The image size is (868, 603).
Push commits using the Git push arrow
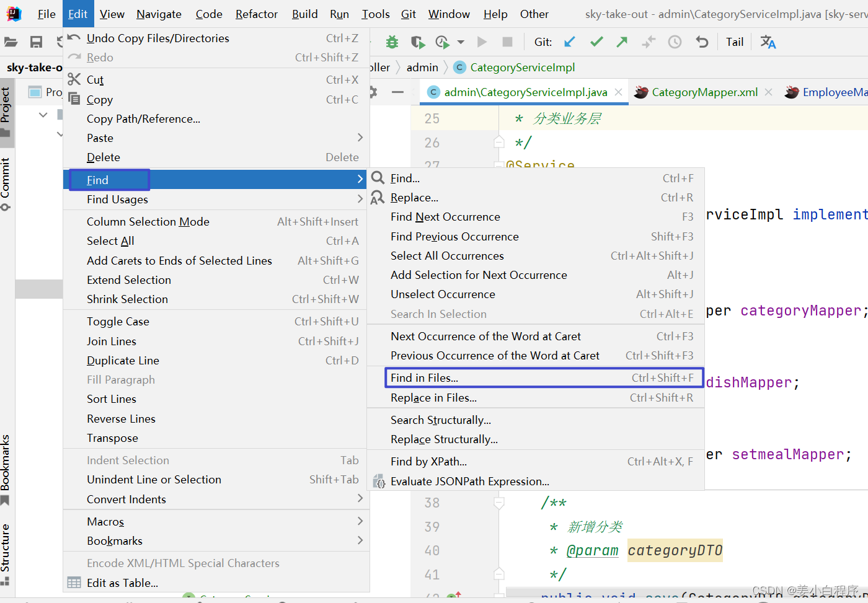click(x=622, y=42)
